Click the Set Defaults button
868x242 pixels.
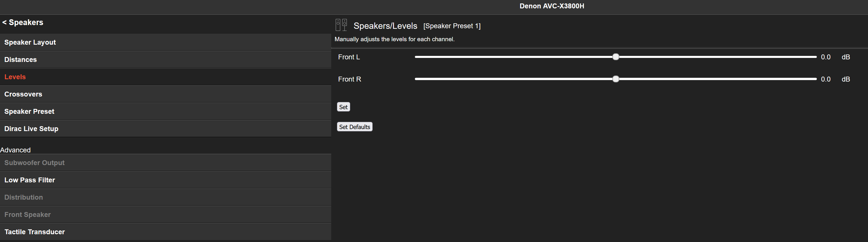[355, 127]
